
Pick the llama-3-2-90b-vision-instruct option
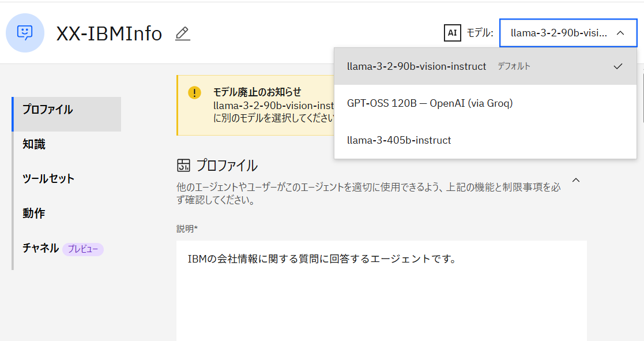pyautogui.click(x=416, y=66)
